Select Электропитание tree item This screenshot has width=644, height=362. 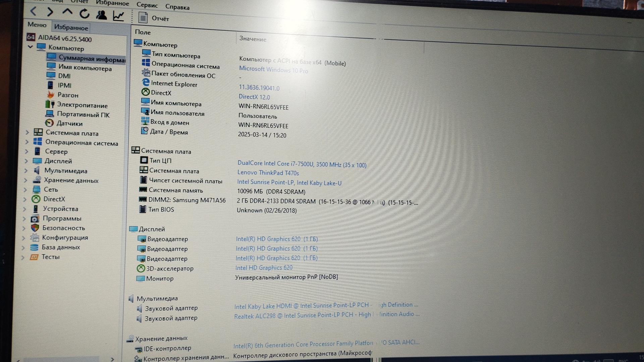(x=82, y=105)
